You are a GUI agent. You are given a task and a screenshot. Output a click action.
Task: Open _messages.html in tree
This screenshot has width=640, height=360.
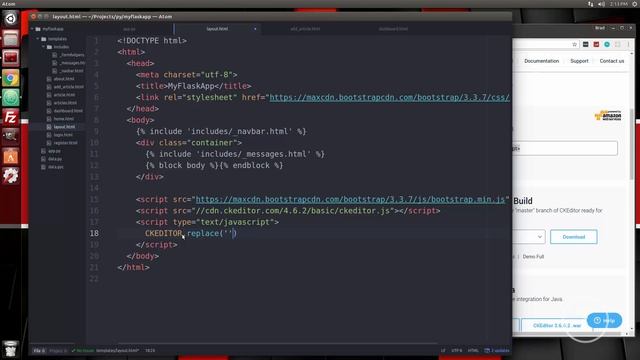72,63
